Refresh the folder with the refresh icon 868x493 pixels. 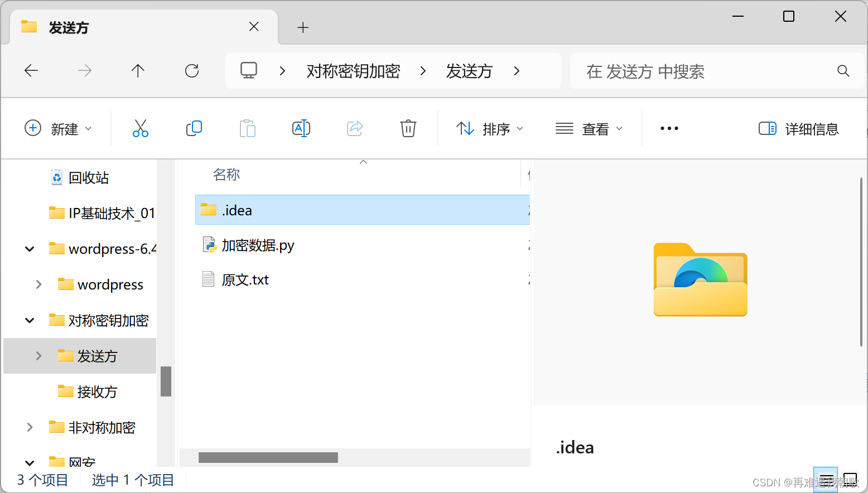(192, 70)
